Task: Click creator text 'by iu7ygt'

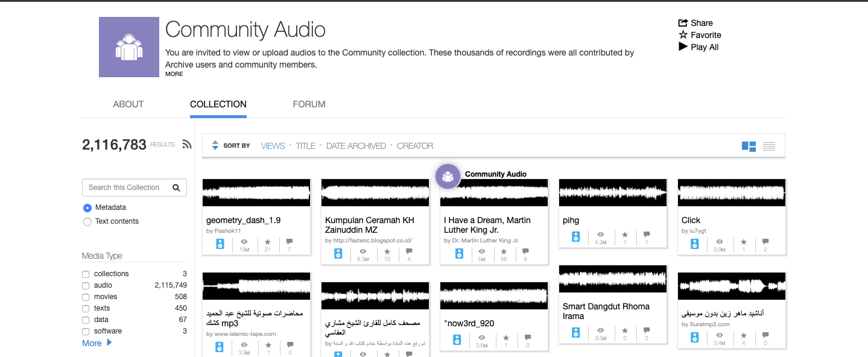Action: tap(694, 231)
